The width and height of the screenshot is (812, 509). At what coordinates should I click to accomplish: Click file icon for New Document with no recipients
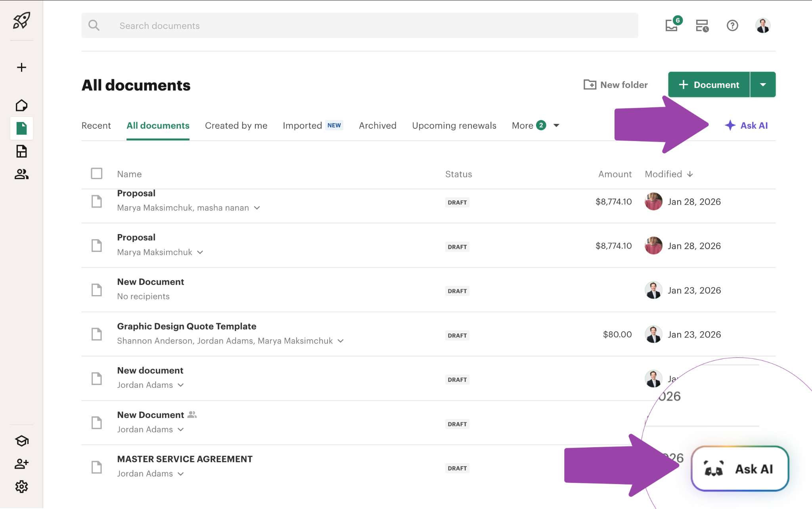click(x=97, y=290)
